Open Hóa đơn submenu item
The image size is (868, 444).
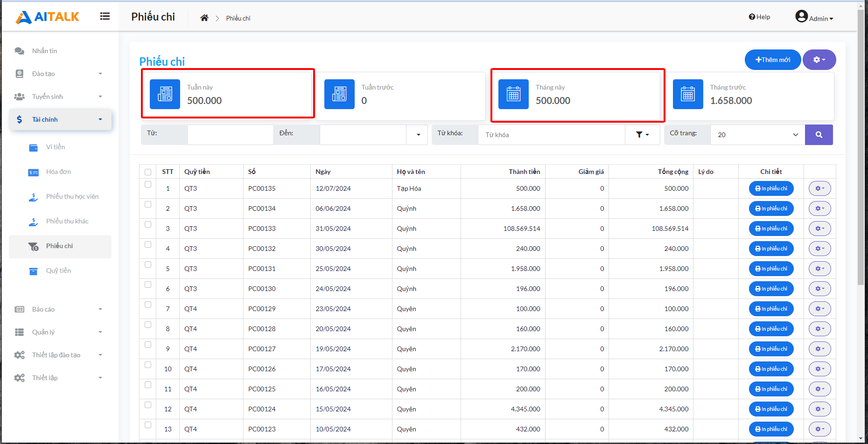point(60,172)
